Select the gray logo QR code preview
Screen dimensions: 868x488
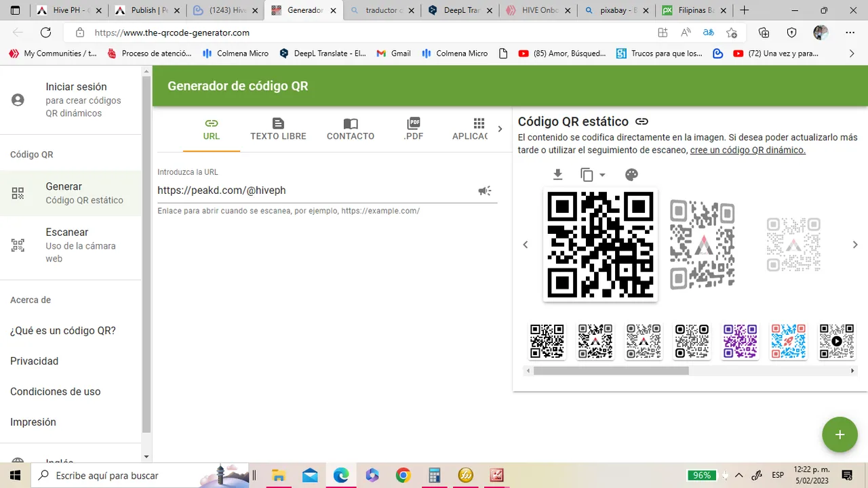(703, 245)
